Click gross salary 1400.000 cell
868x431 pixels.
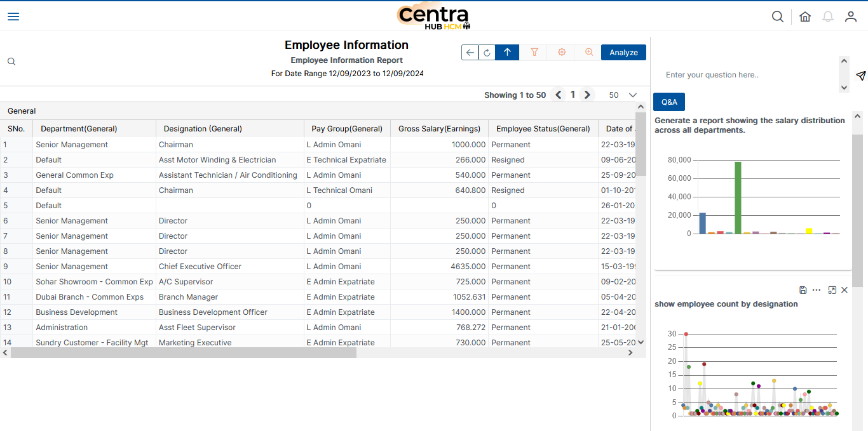point(439,312)
